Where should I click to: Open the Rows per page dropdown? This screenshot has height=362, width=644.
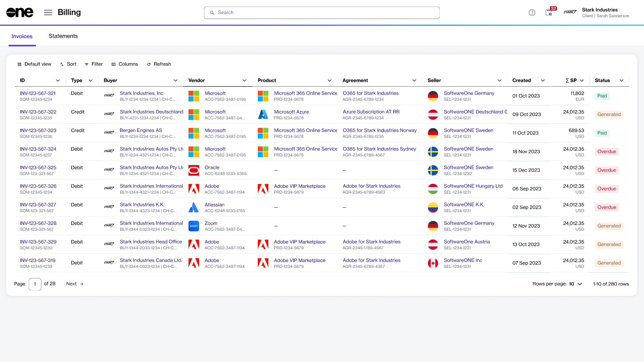click(x=576, y=284)
